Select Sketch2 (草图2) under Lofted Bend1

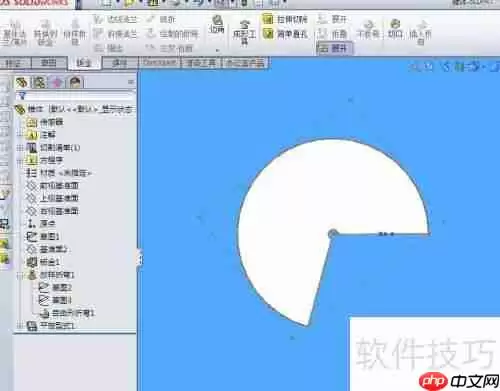coord(55,287)
